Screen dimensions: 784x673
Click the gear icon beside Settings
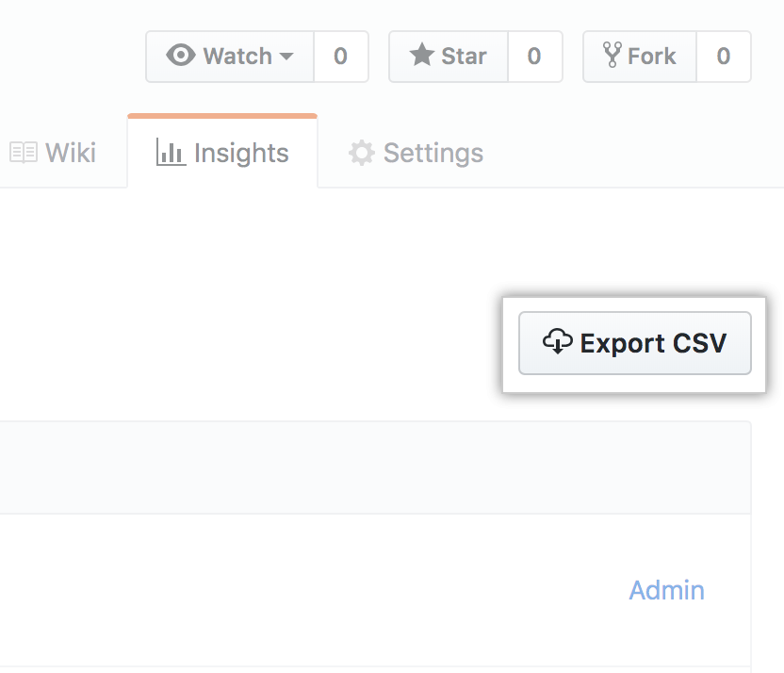(x=362, y=153)
